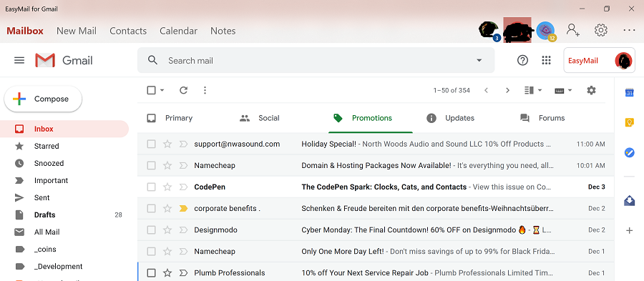Star the Designmodo email
The image size is (644, 281).
click(167, 230)
